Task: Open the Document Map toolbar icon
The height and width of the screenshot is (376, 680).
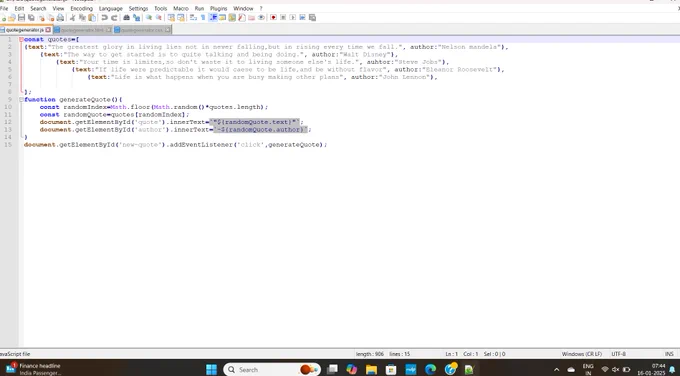Action: [x=232, y=17]
